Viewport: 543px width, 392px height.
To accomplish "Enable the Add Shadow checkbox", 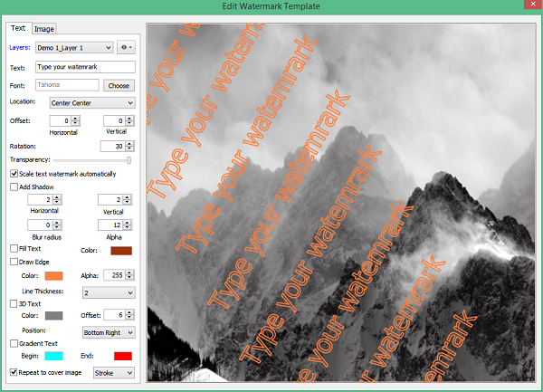I will click(x=14, y=187).
